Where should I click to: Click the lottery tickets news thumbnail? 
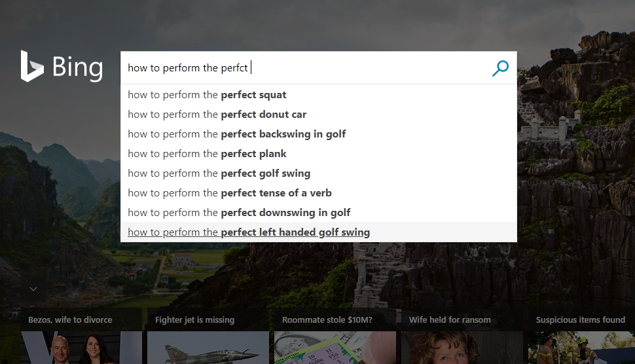(335, 348)
